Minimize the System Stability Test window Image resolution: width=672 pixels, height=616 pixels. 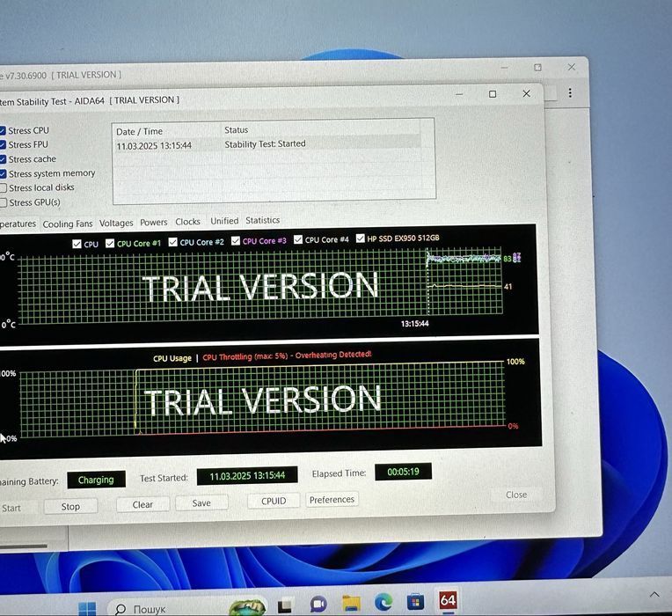pos(459,94)
